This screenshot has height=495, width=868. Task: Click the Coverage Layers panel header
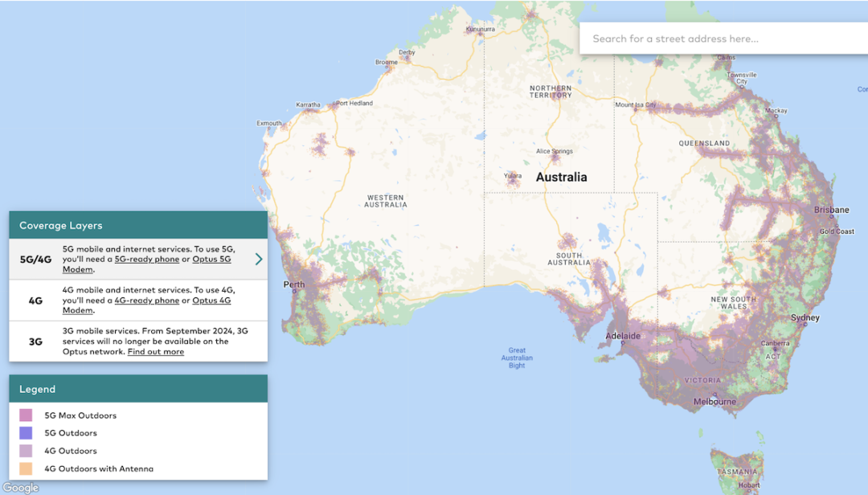(60, 225)
